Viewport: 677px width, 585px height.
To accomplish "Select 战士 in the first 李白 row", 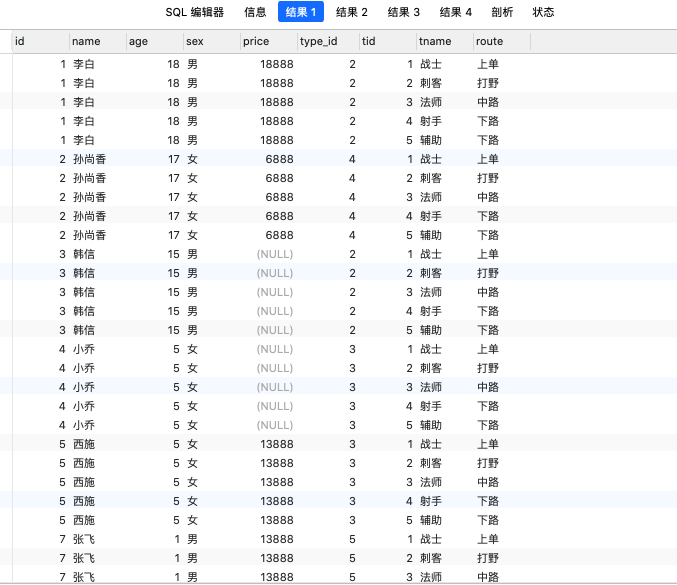I will point(431,64).
